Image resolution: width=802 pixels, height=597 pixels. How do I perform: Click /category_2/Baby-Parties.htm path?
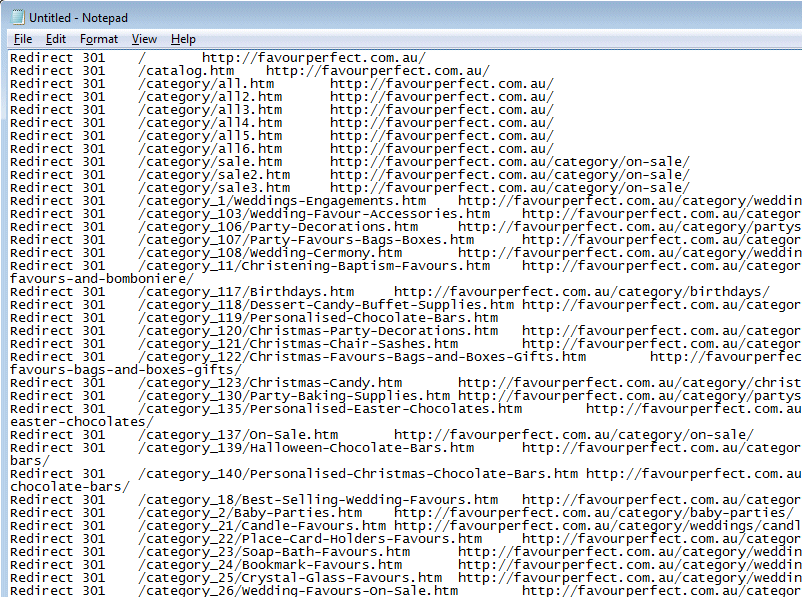tap(250, 513)
